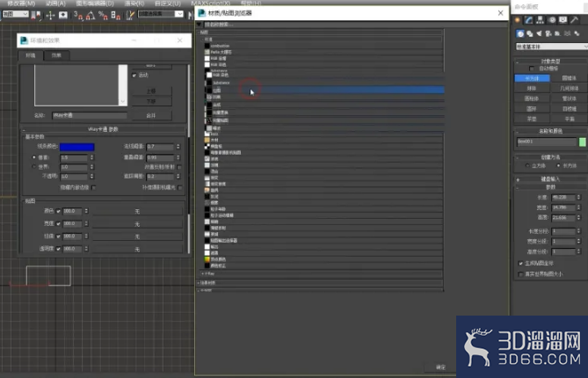
Task: Open the Modify tab in command panel
Action: 529,20
